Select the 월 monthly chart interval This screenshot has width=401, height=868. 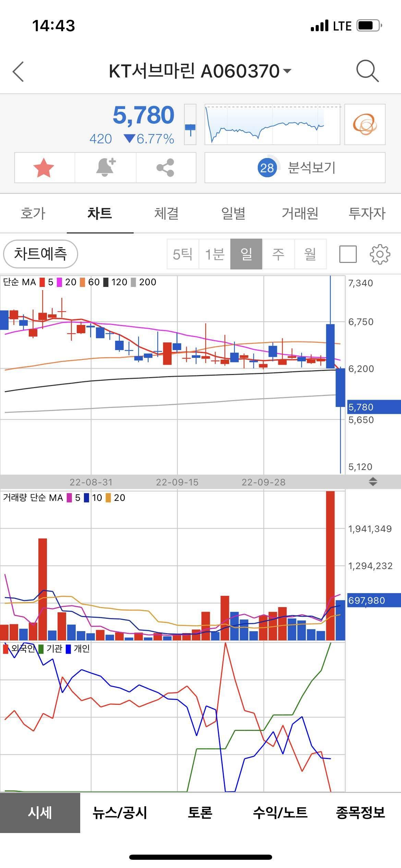click(310, 254)
